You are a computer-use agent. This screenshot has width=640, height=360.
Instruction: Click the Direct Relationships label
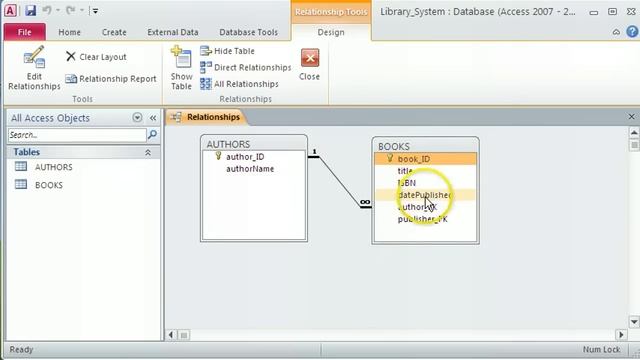(253, 67)
